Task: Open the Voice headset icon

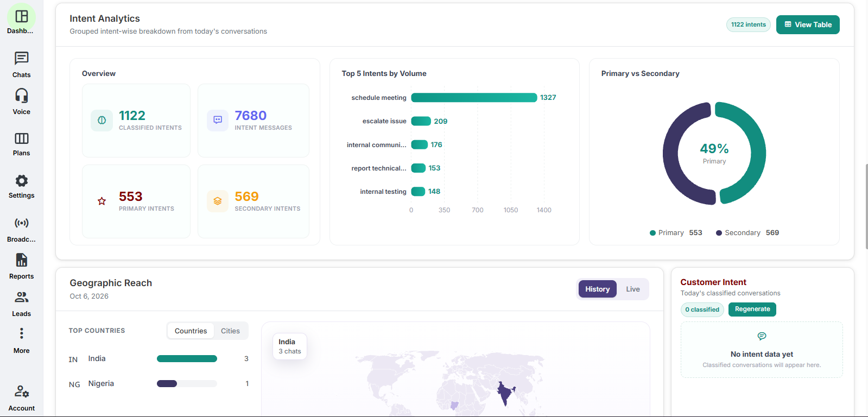Action: click(22, 96)
